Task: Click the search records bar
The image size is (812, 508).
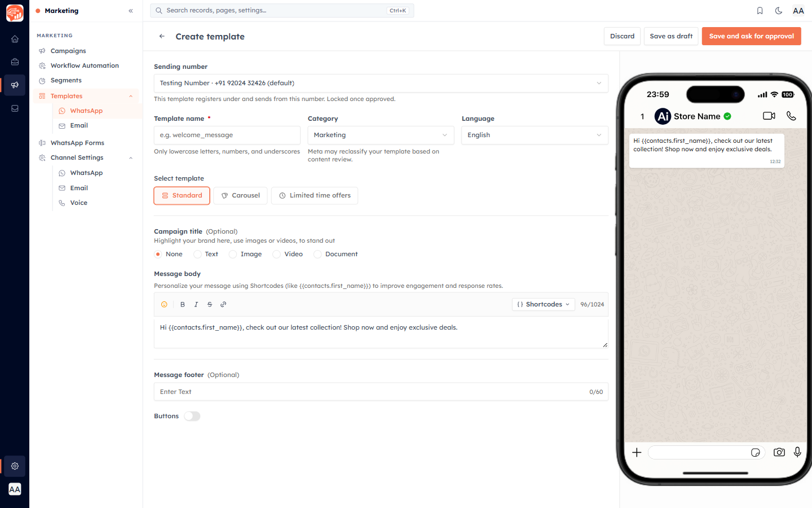Action: 282,11
